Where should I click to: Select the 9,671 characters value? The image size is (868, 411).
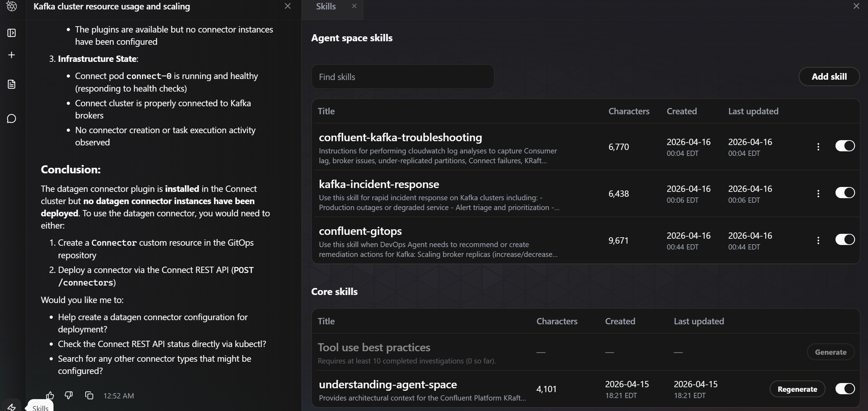[618, 240]
